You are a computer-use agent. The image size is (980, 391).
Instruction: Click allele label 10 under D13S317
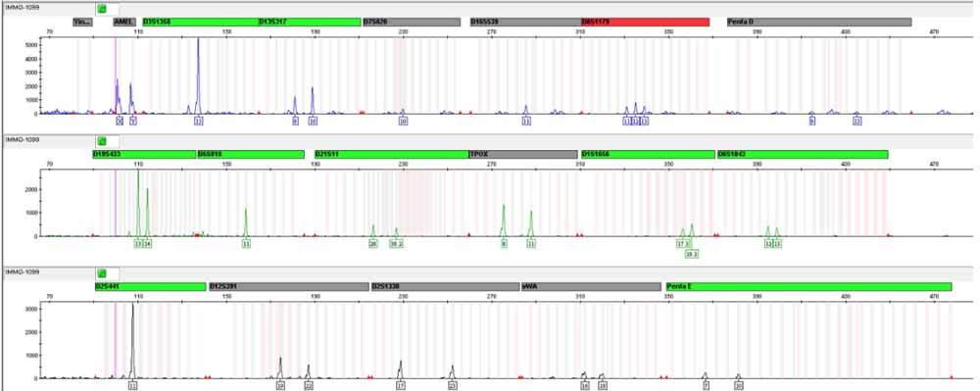coord(313,122)
